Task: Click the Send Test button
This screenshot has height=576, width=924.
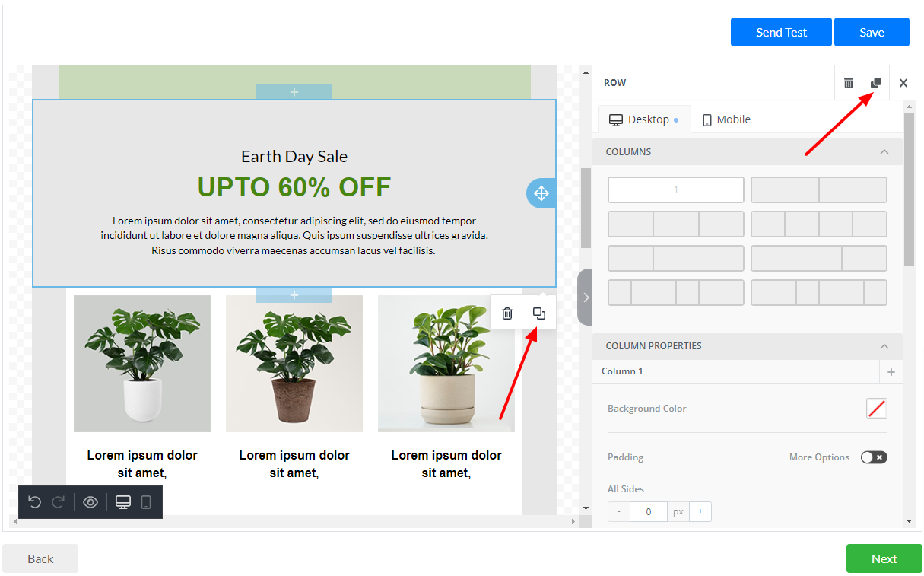Action: point(781,32)
